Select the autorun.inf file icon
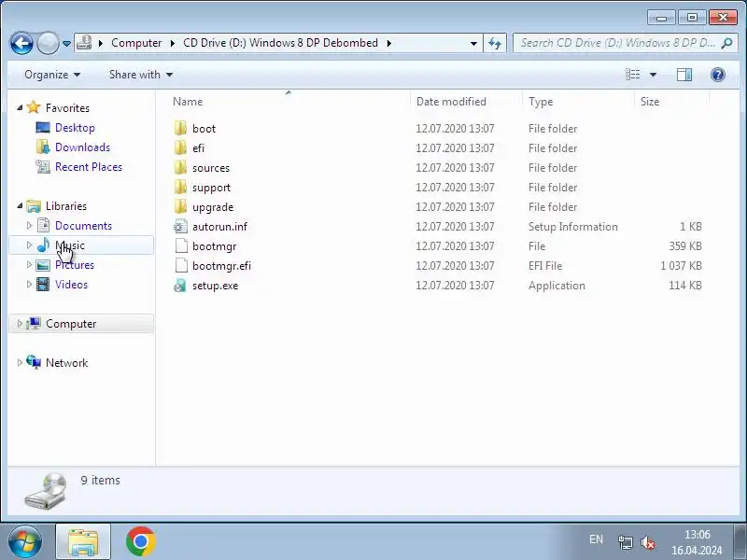747x560 pixels. coord(180,226)
